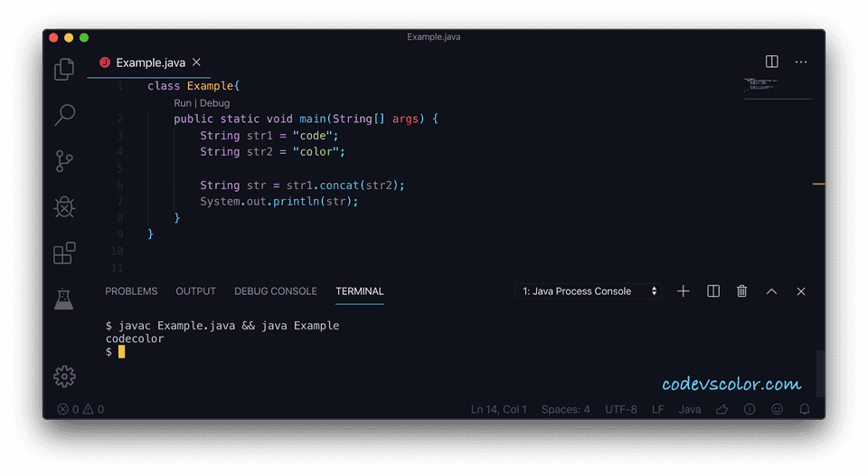Screen dimensions: 868x476
Task: Switch to the DEBUG CONSOLE tab
Action: coord(276,290)
